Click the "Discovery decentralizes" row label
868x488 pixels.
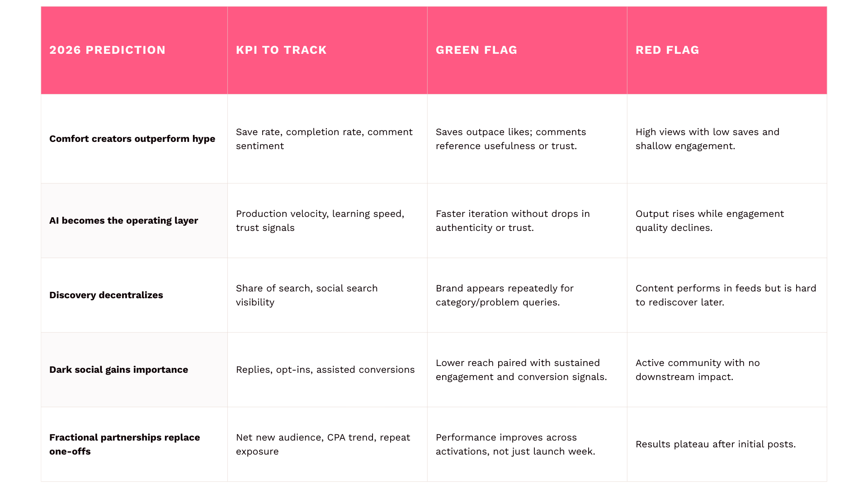tap(106, 295)
